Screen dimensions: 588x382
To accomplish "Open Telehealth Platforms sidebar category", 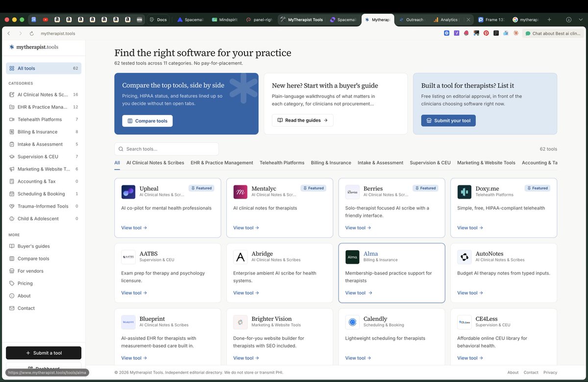I will click(x=44, y=119).
